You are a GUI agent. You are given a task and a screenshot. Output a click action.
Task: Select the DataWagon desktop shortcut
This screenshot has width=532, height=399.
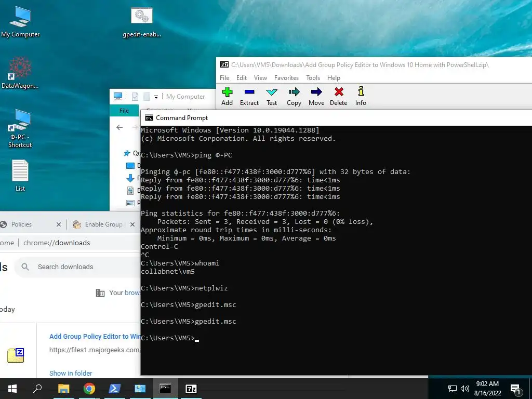(x=20, y=73)
